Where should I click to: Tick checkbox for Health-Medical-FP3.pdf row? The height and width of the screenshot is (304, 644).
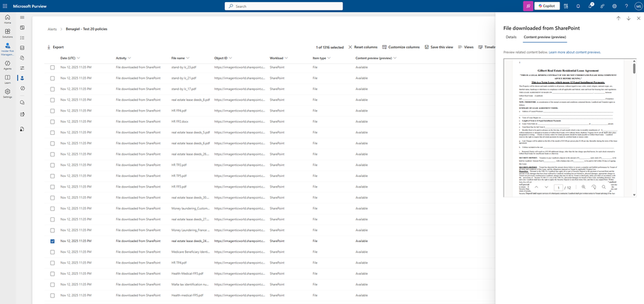(x=52, y=273)
